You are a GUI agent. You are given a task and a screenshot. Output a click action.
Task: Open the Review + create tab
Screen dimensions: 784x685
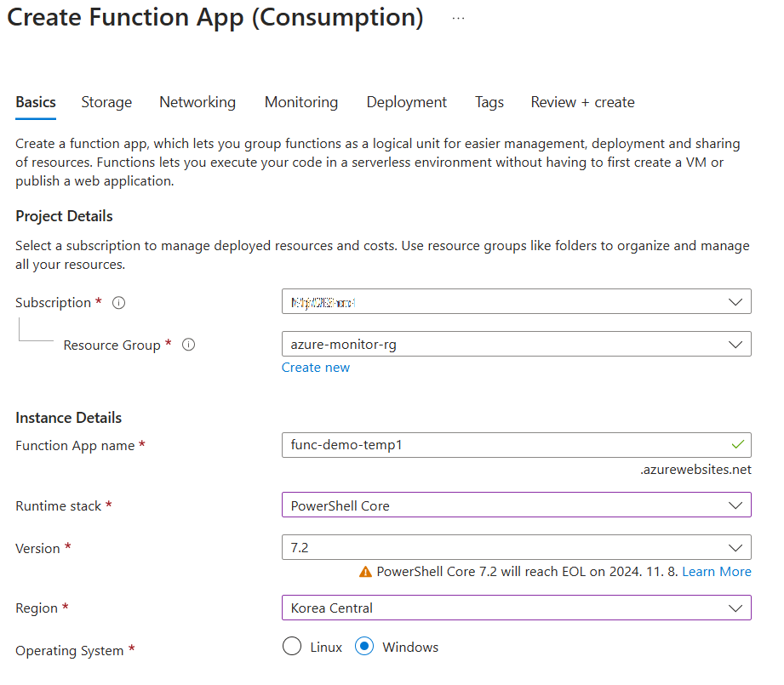coord(582,102)
